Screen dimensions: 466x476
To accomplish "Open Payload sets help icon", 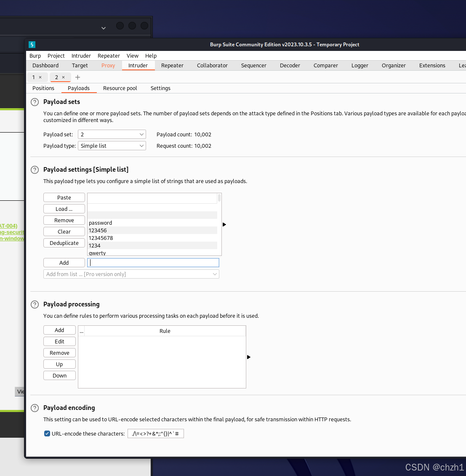I will (35, 102).
